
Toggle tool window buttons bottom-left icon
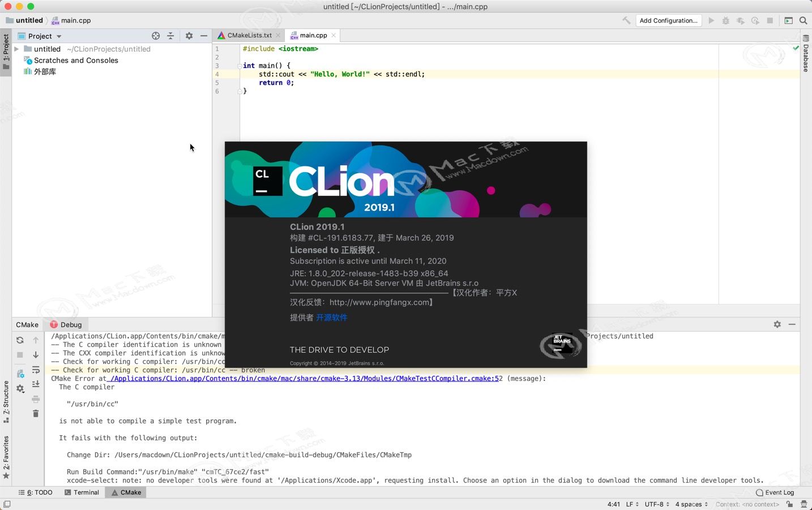(x=7, y=504)
